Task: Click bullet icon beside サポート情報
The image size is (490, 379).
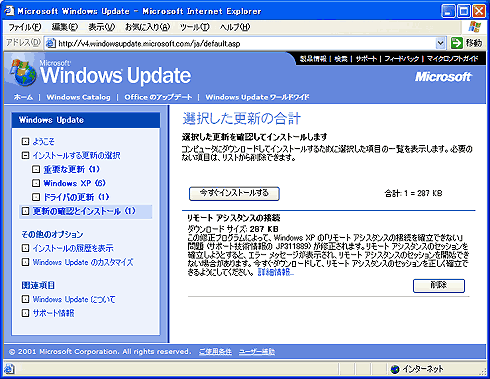Action: click(25, 313)
